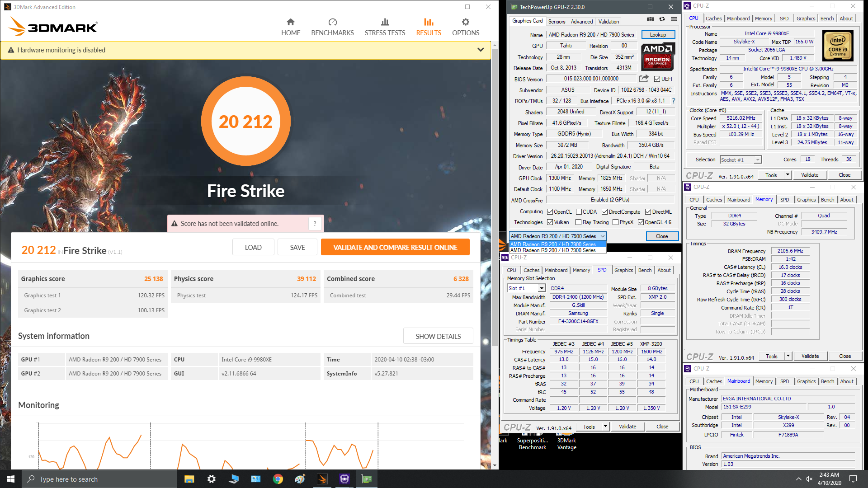Expand the hardware monitoring warning banner

click(481, 50)
